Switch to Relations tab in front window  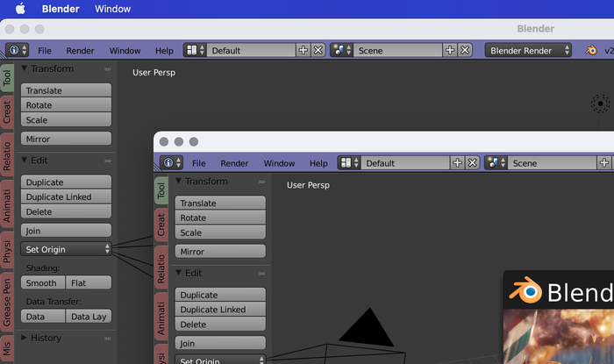click(x=161, y=269)
